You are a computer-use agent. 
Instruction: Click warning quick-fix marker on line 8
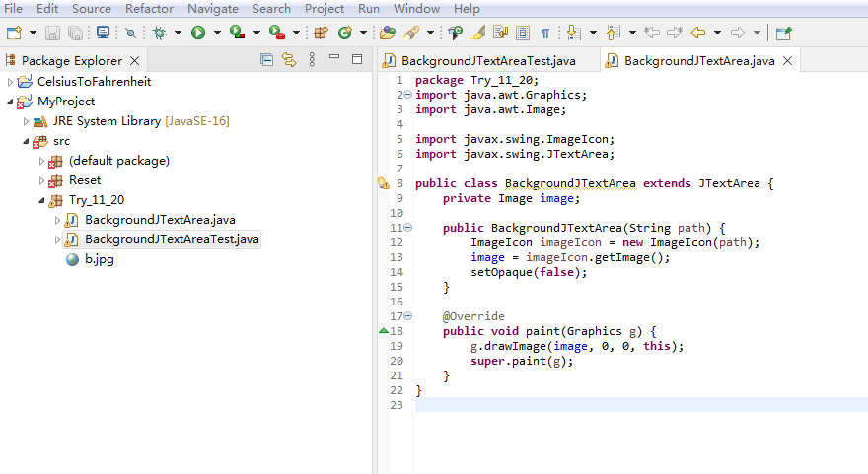click(x=384, y=183)
